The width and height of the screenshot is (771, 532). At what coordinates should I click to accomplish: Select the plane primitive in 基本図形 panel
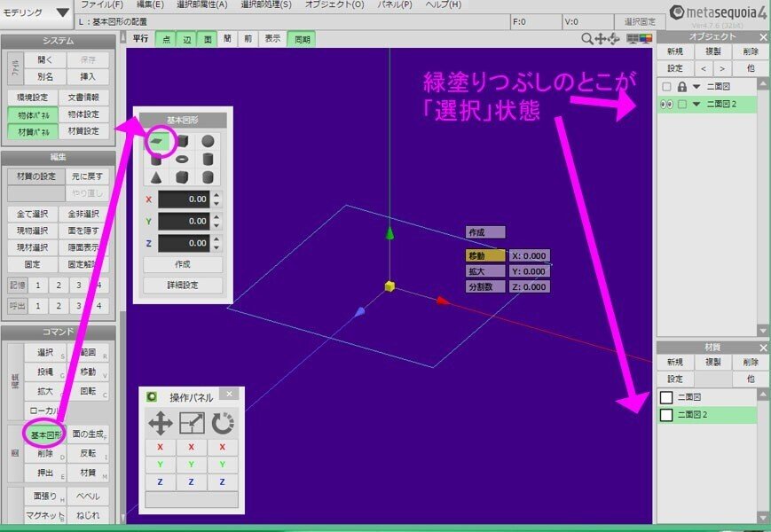(x=160, y=140)
